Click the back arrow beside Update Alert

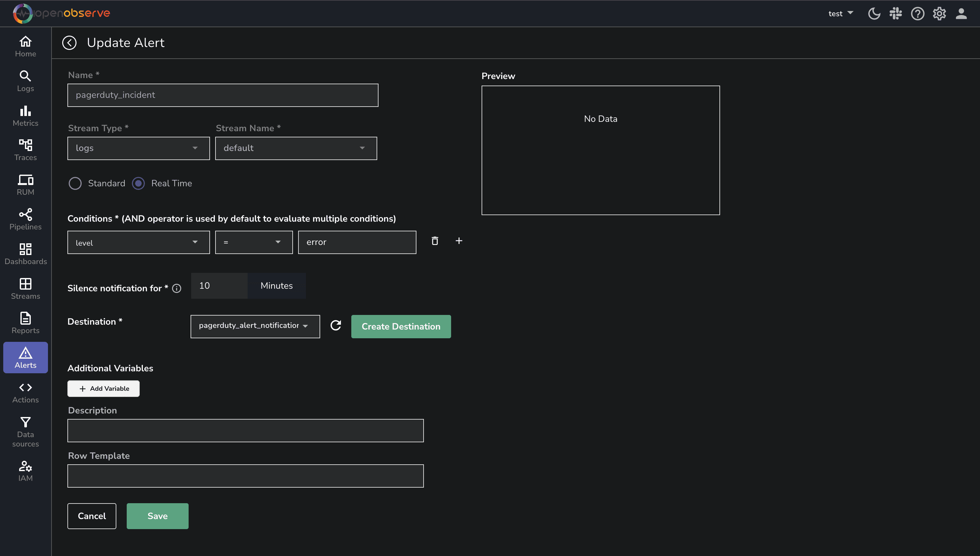(x=69, y=43)
